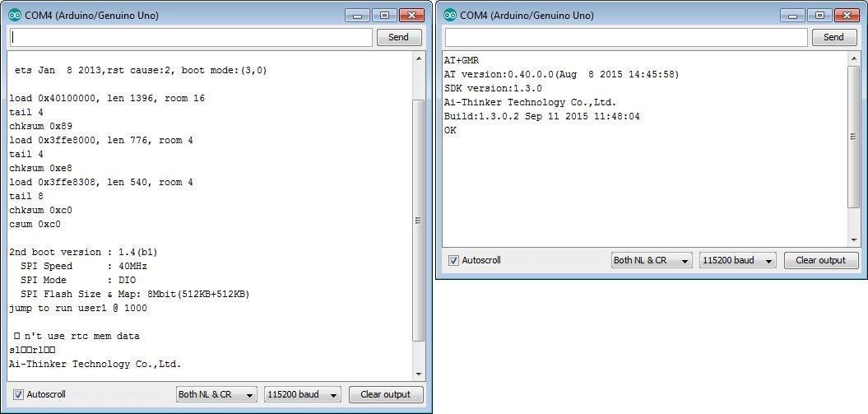Open the 115200 baud dropdown in right window
868x414 pixels.
pos(737,260)
